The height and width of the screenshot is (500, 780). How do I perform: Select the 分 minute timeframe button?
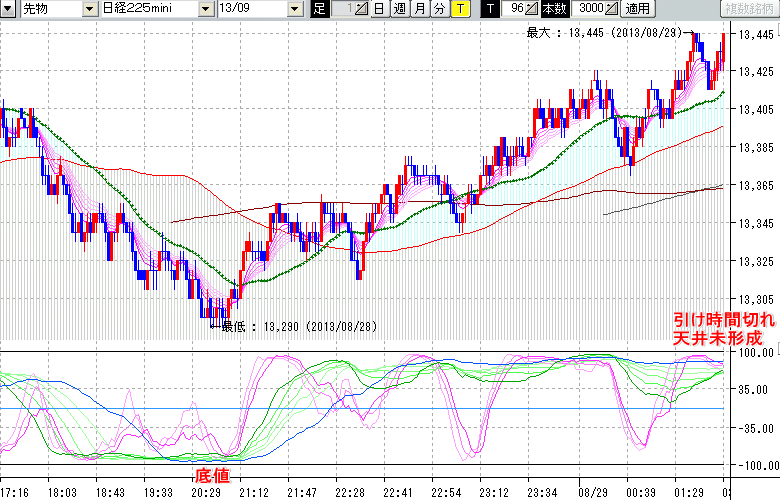pos(438,9)
